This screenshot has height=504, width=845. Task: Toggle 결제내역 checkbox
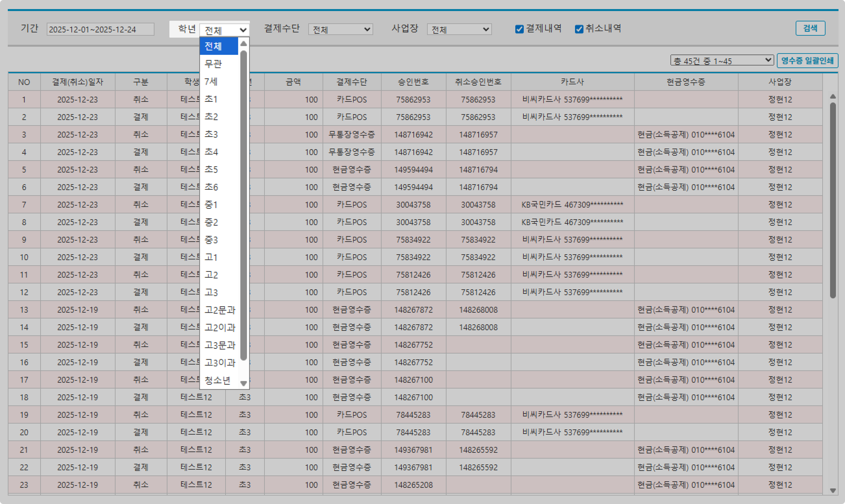519,29
